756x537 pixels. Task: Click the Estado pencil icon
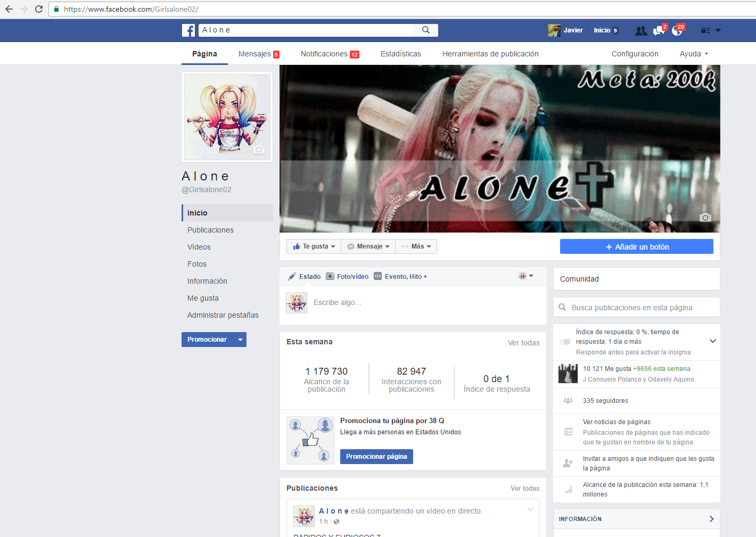point(292,276)
